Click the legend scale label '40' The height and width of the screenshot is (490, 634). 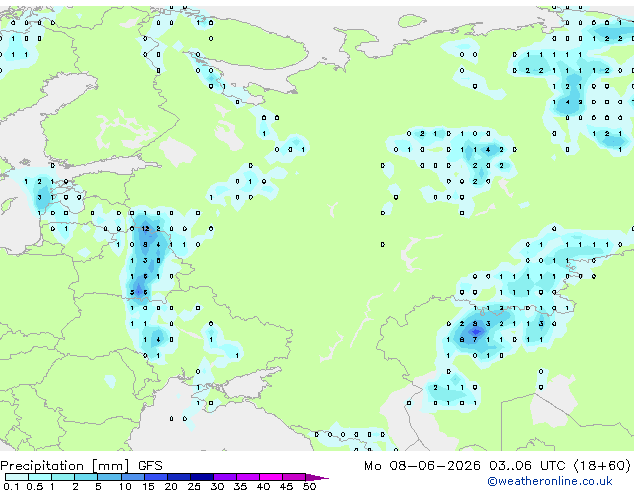263,486
